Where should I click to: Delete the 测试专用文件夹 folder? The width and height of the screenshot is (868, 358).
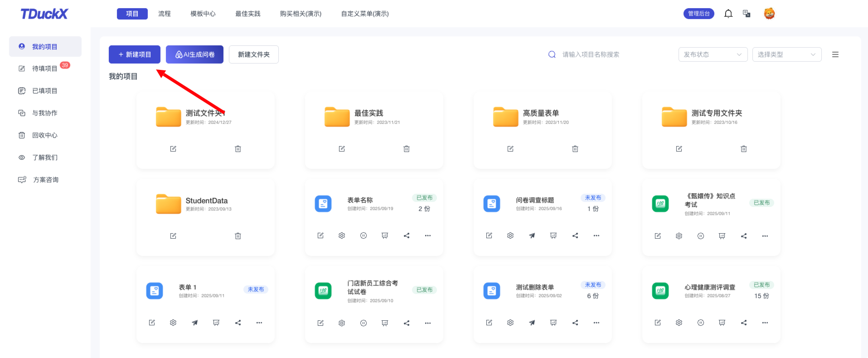(744, 149)
